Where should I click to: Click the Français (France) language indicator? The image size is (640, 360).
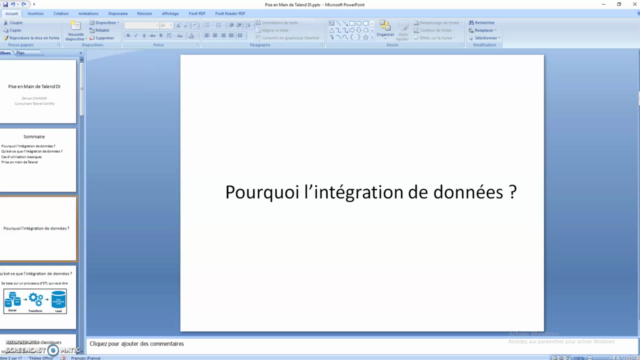point(86,358)
